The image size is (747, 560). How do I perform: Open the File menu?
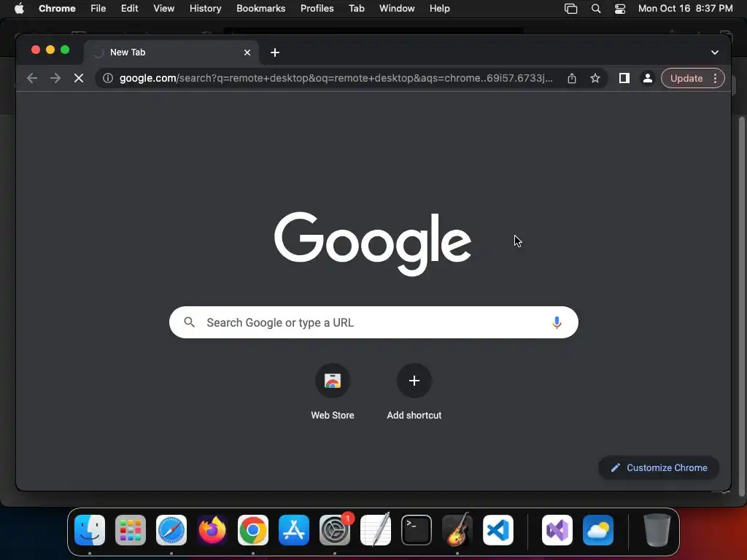coord(98,8)
